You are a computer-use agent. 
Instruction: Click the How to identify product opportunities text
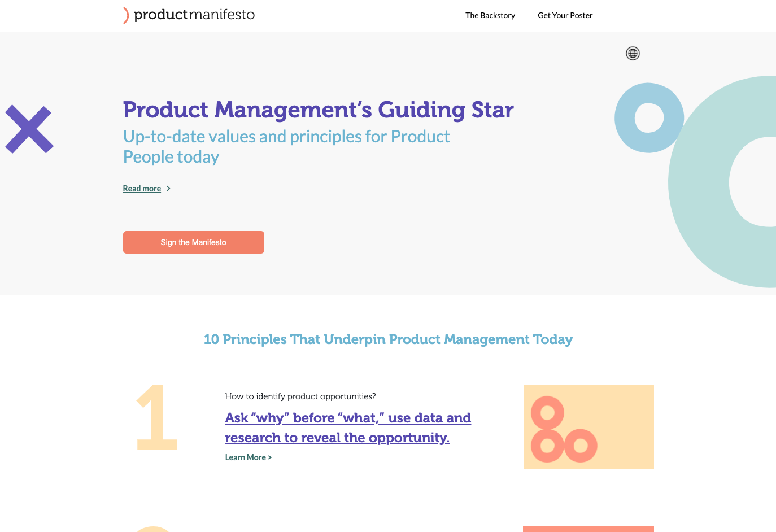tap(300, 396)
